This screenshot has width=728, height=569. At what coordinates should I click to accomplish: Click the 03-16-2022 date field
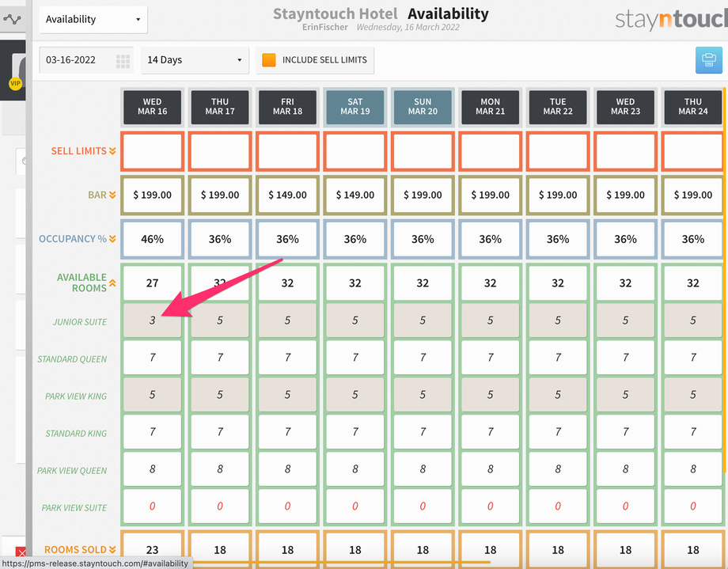(x=86, y=60)
